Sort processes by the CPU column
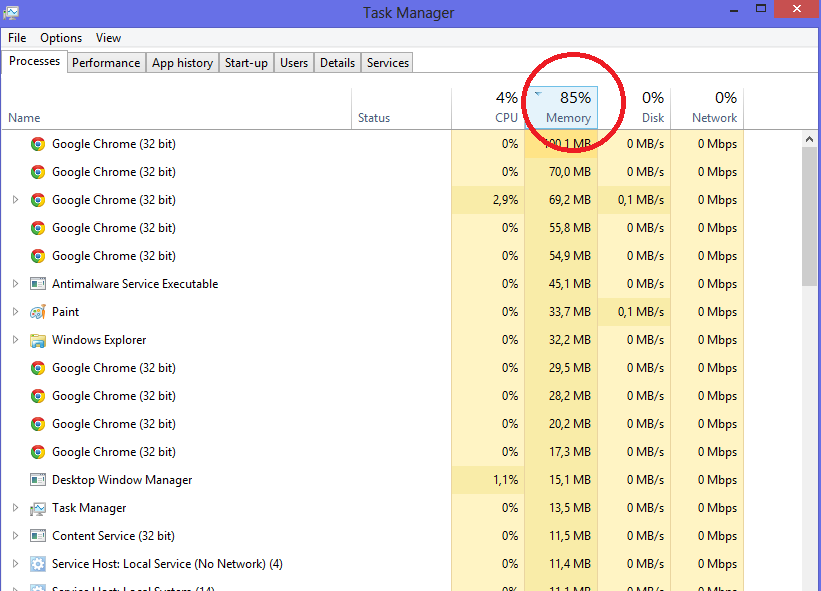821x591 pixels. 488,108
